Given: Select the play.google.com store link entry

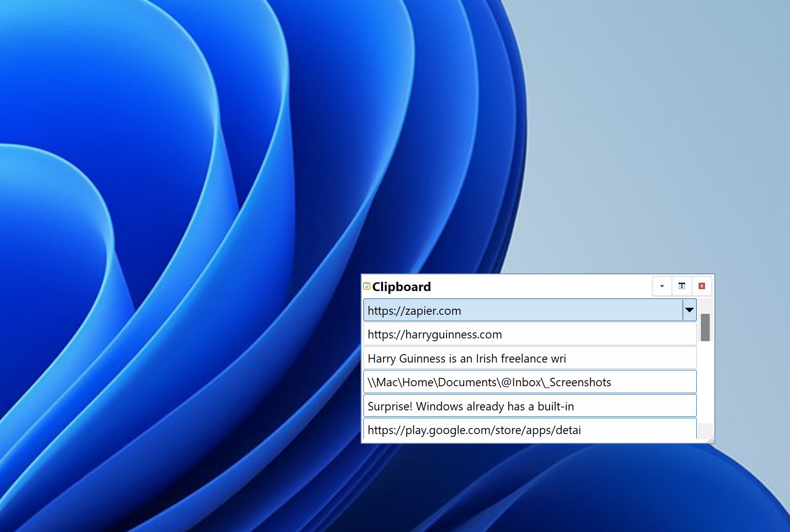Looking at the screenshot, I should pyautogui.click(x=530, y=429).
